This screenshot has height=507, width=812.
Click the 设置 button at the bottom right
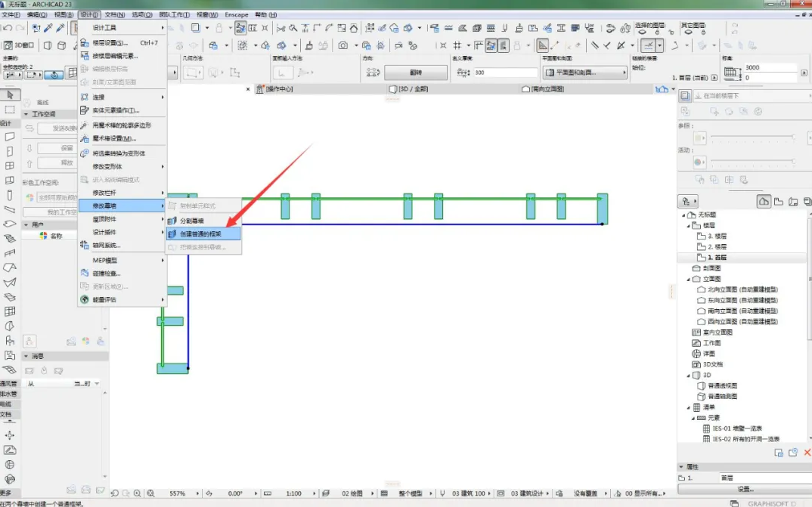click(x=745, y=489)
